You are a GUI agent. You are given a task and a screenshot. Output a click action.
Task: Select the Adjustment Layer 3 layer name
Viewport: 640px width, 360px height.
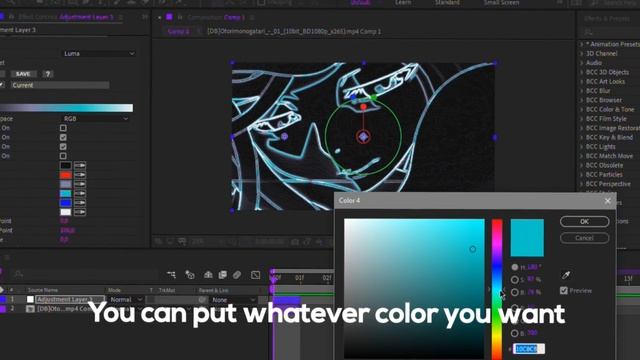pos(70,300)
